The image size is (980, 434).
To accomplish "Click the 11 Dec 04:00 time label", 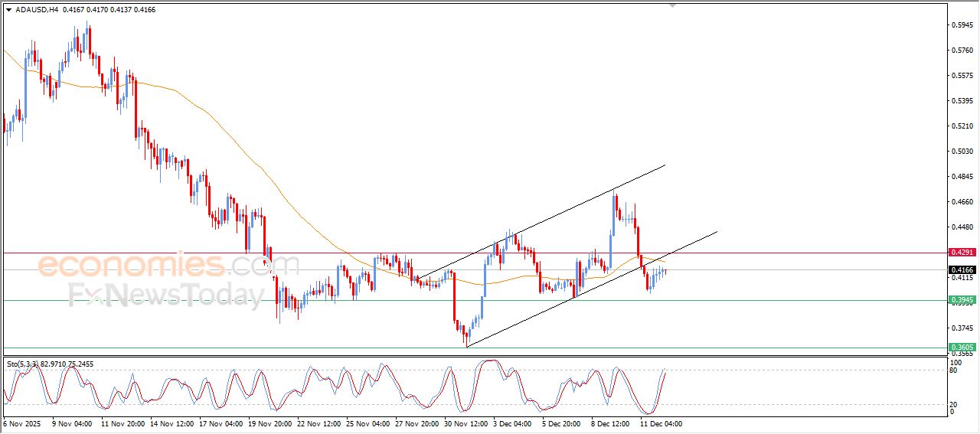I will 661,423.
